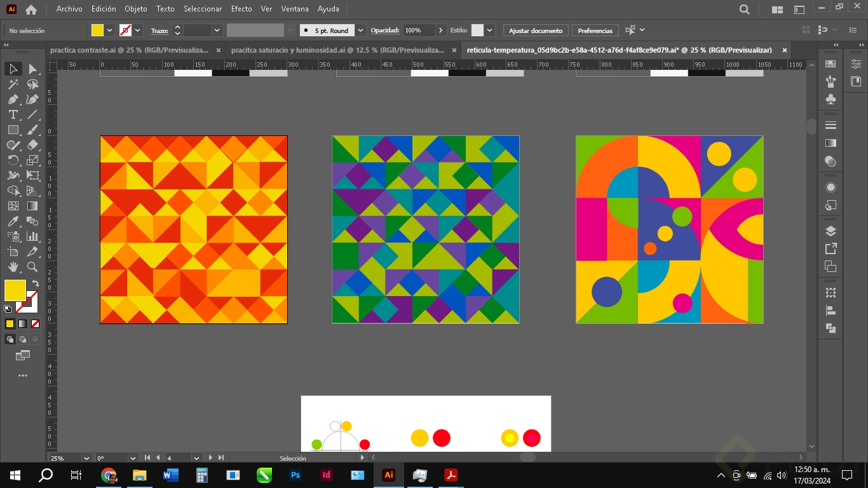This screenshot has height=488, width=868.
Task: Open the Opacidad value dropdown
Action: [x=441, y=30]
